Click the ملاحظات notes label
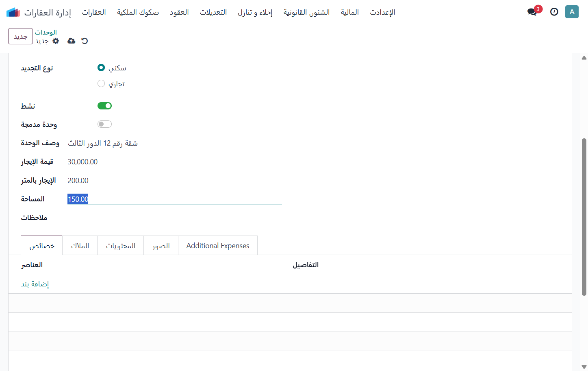 coord(34,218)
